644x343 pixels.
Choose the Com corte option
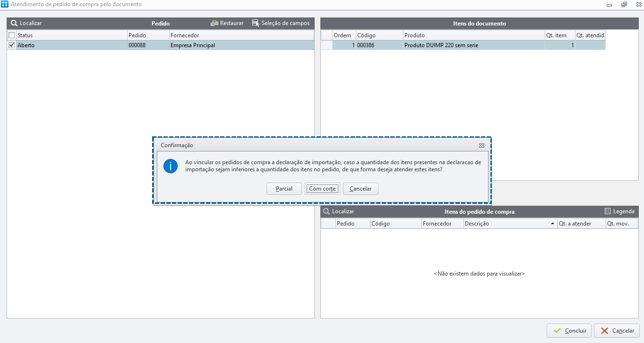(x=322, y=189)
